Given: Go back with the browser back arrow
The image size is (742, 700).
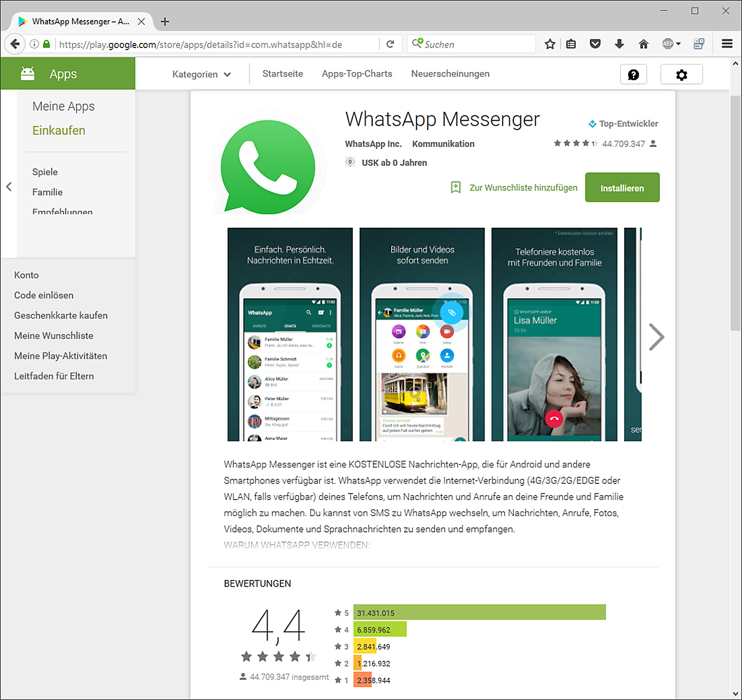Looking at the screenshot, I should click(x=15, y=44).
